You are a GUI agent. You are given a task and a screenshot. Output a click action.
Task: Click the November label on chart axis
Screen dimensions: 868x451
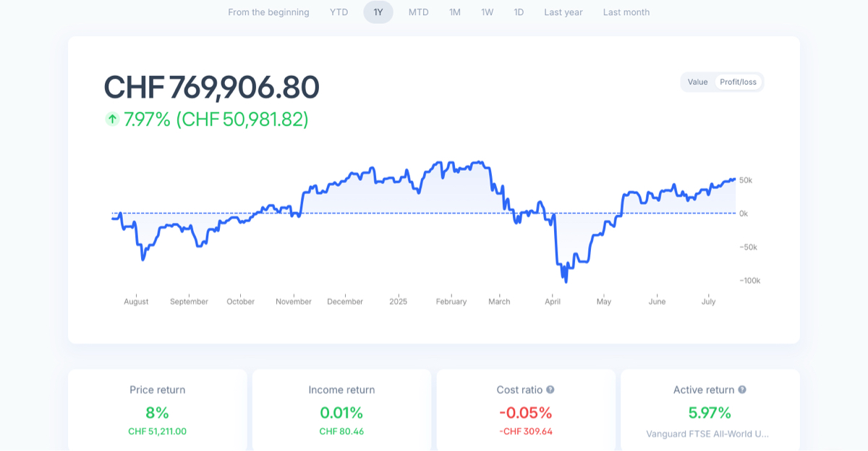tap(294, 302)
